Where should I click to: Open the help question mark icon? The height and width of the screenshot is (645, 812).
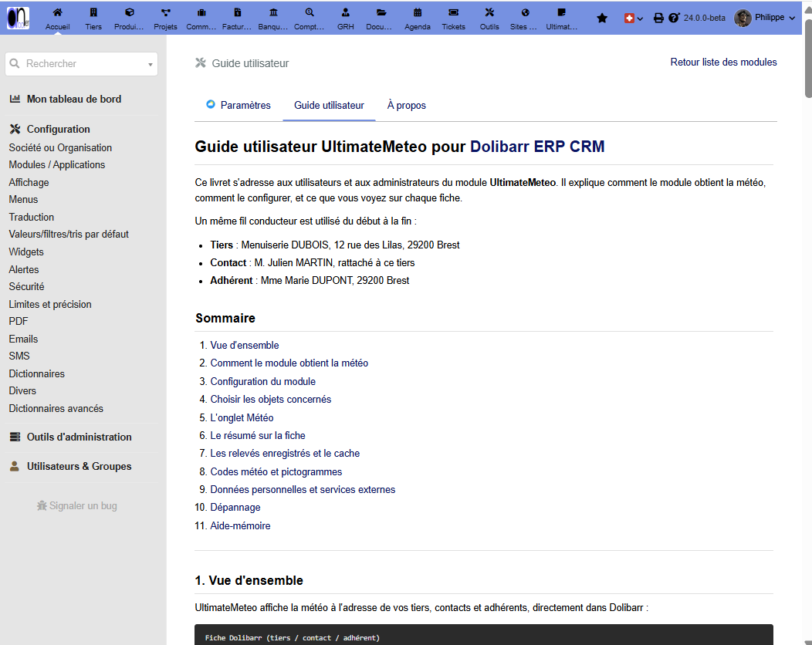coord(673,18)
